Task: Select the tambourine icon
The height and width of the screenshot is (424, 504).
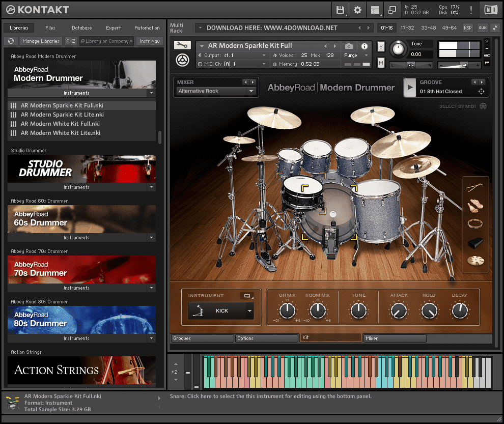Action: pos(475,224)
